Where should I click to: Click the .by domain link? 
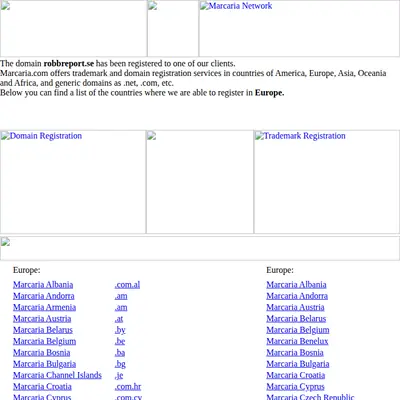click(120, 330)
